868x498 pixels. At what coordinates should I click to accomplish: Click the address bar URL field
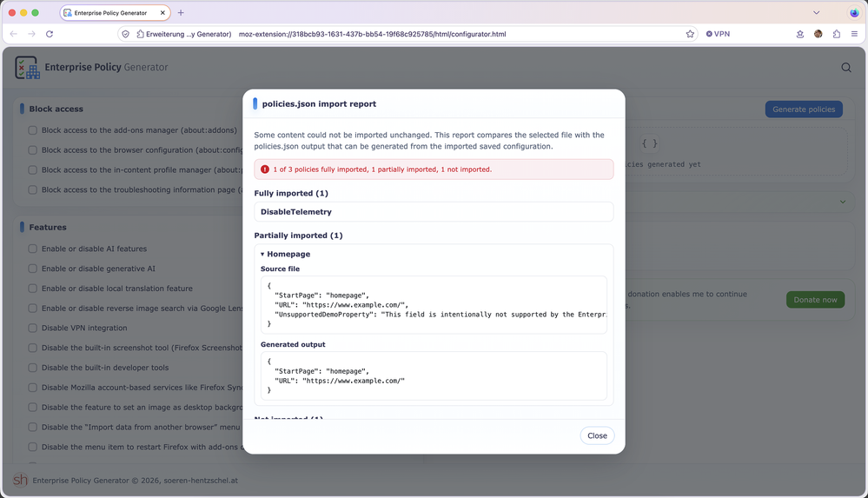407,34
